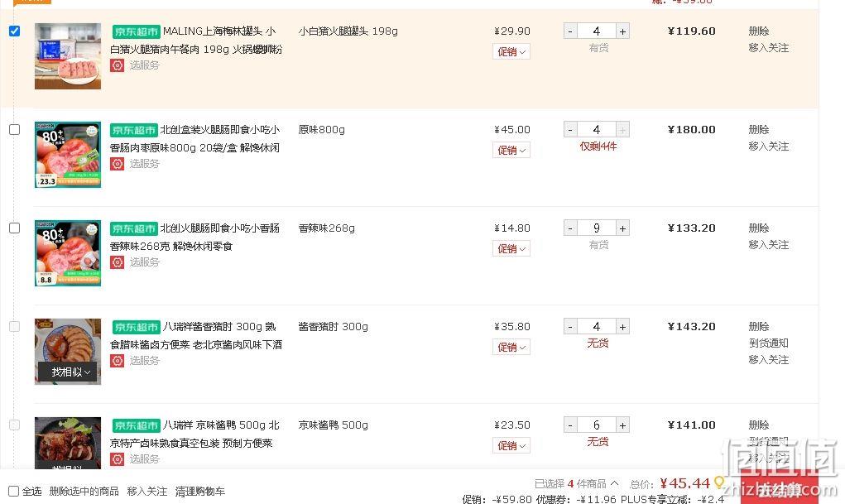
Task: Click the lightbulb icon beside total price ¥45.44
Action: click(x=719, y=482)
